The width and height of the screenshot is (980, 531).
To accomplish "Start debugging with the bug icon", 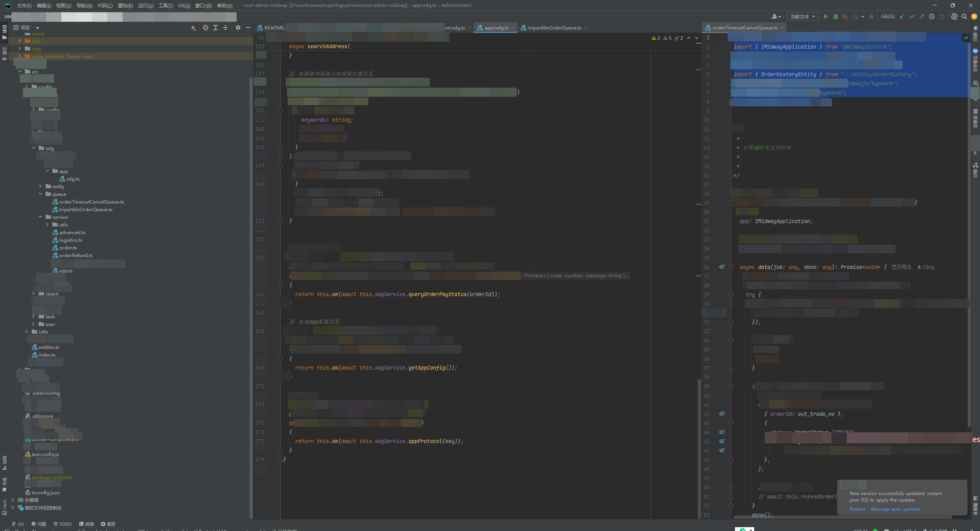I will coord(836,16).
